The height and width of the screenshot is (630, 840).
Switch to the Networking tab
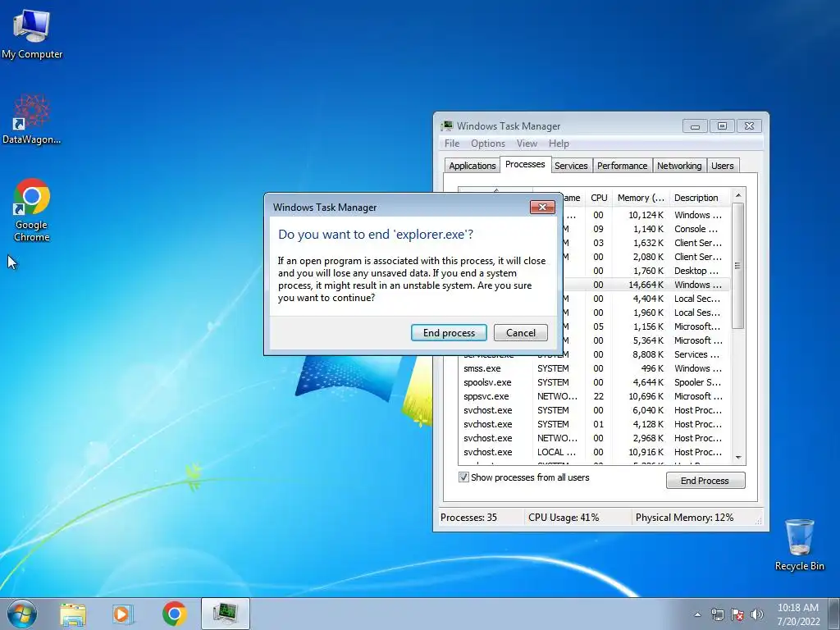tap(679, 166)
